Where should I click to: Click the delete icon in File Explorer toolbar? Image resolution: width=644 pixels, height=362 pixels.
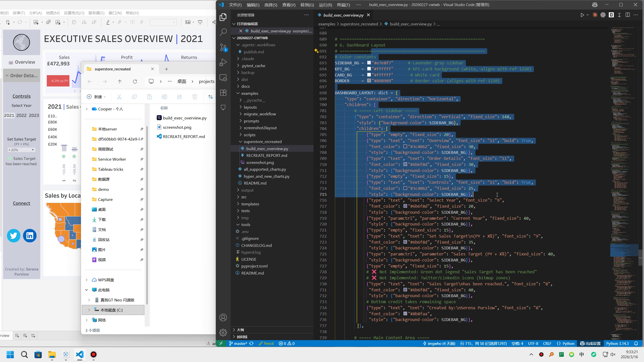coord(195,97)
